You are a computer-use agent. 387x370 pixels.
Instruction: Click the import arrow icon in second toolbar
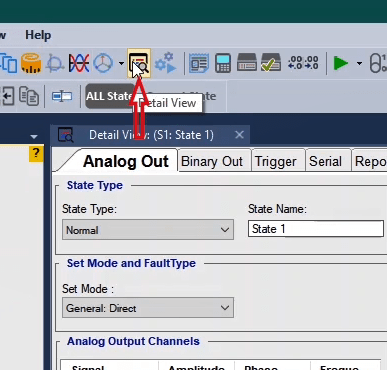click(x=7, y=96)
